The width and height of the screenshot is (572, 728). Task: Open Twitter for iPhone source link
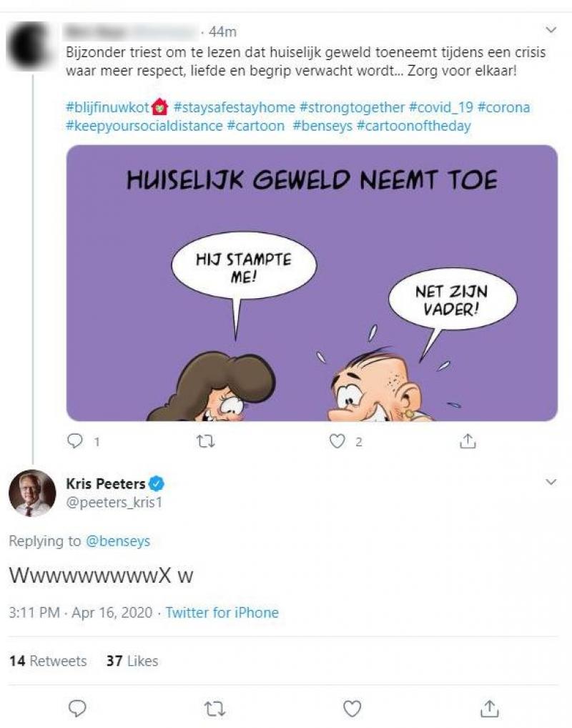[222, 613]
